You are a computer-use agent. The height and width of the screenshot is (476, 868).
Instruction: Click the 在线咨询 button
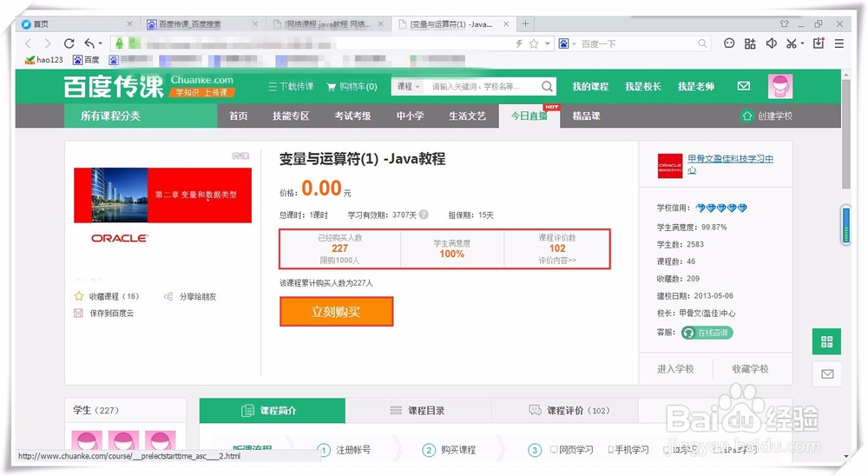click(707, 333)
